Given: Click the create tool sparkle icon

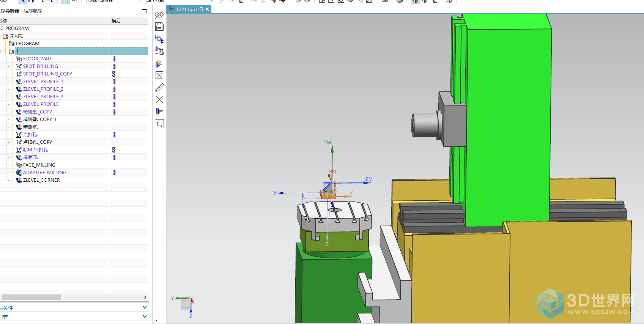Looking at the screenshot, I should pos(159,63).
